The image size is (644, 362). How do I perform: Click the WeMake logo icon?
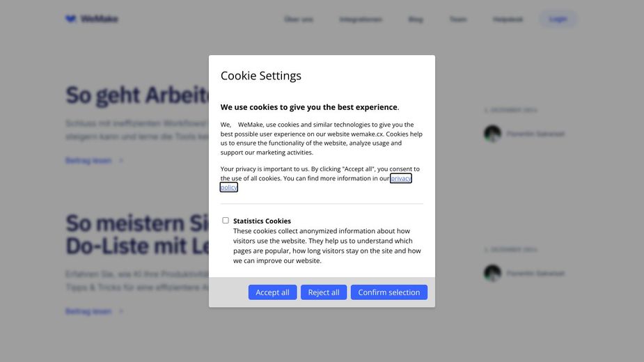pos(70,19)
